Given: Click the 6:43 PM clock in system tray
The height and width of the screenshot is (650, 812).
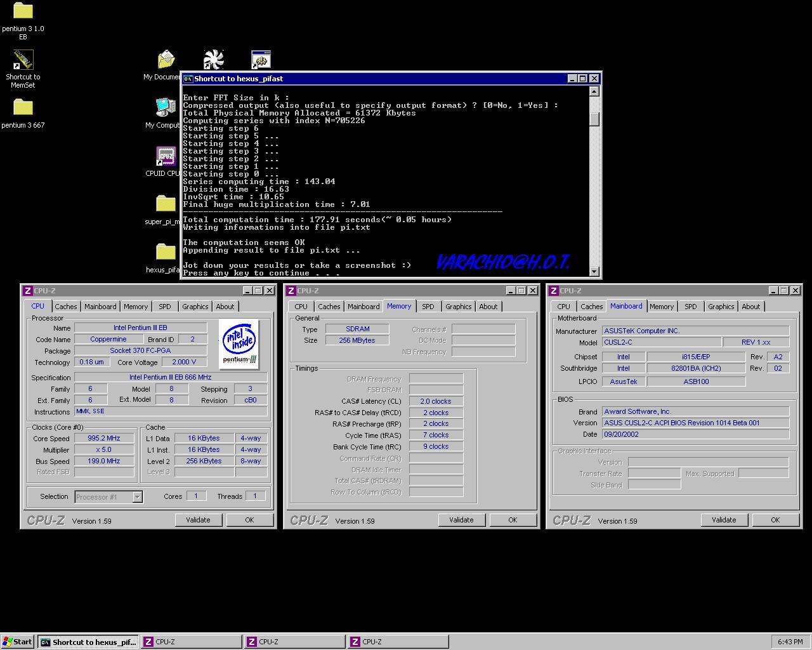Looking at the screenshot, I should (x=790, y=642).
